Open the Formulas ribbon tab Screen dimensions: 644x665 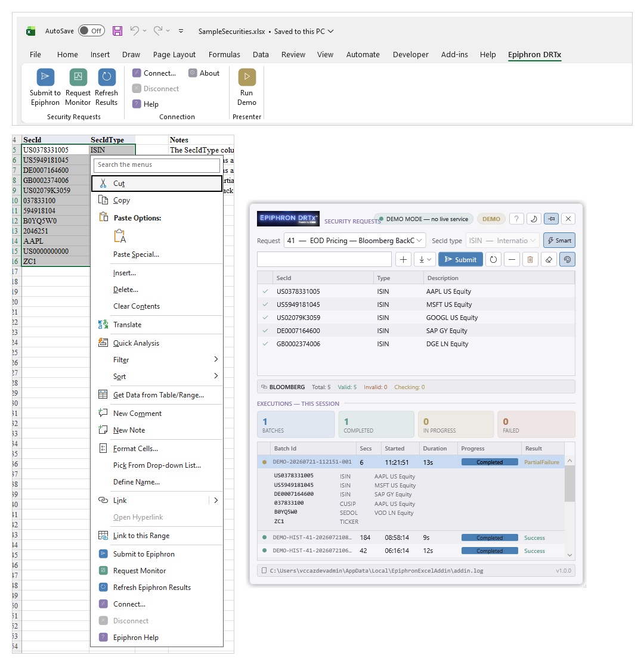[224, 54]
